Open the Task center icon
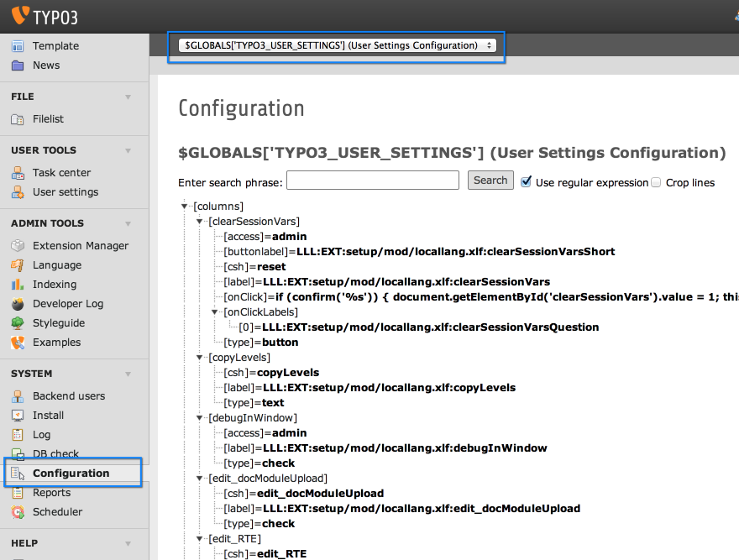This screenshot has height=560, width=739. [x=18, y=173]
